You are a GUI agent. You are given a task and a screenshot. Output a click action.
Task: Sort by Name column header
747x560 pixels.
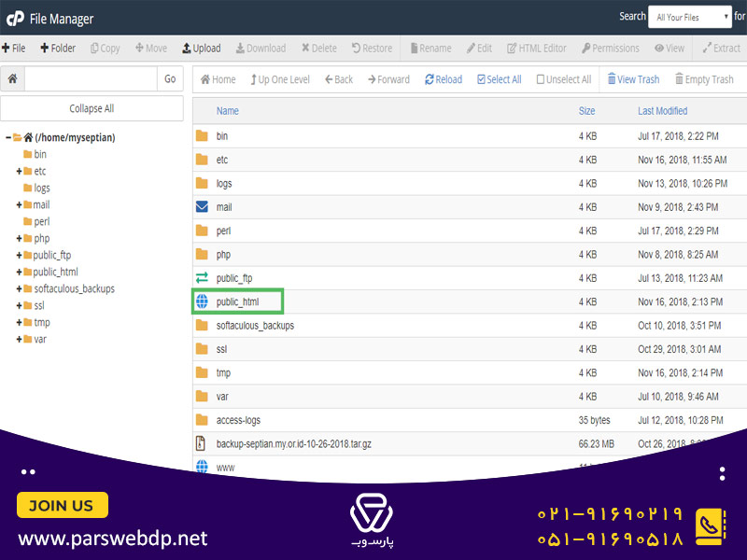(x=227, y=111)
